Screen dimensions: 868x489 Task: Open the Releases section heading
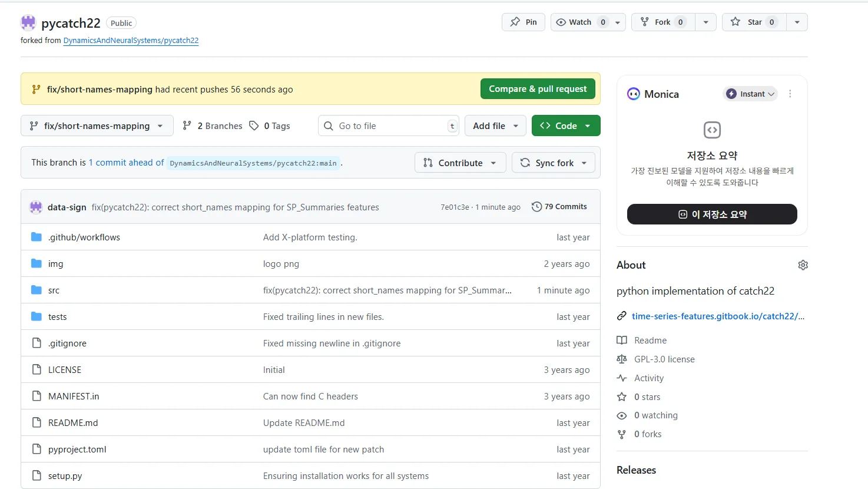(x=636, y=470)
